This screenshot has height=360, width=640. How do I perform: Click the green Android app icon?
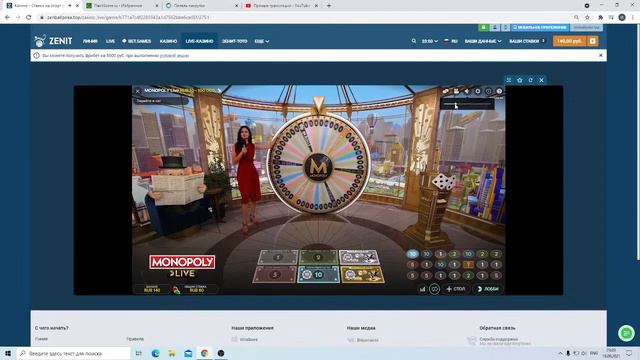(x=483, y=27)
